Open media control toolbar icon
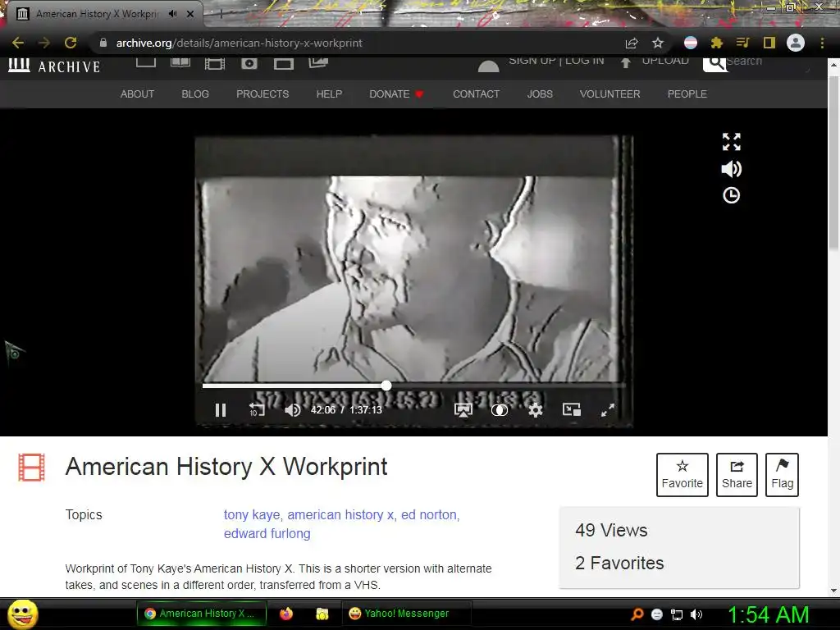 pos(742,43)
